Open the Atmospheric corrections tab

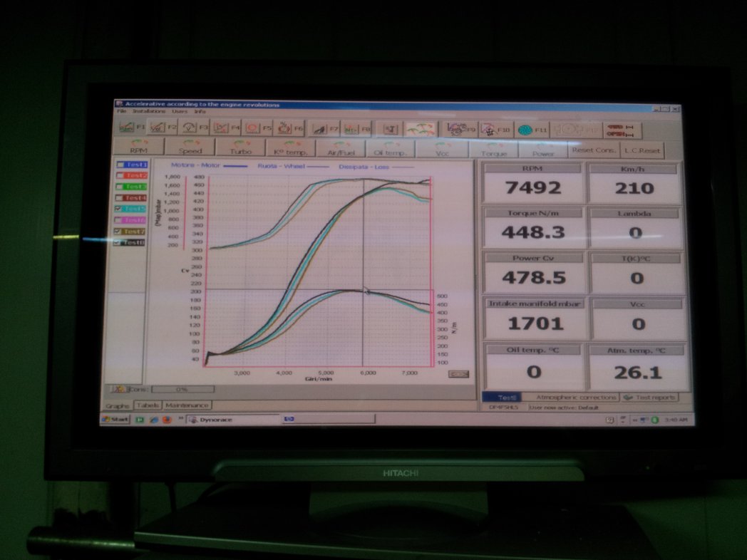tap(576, 398)
